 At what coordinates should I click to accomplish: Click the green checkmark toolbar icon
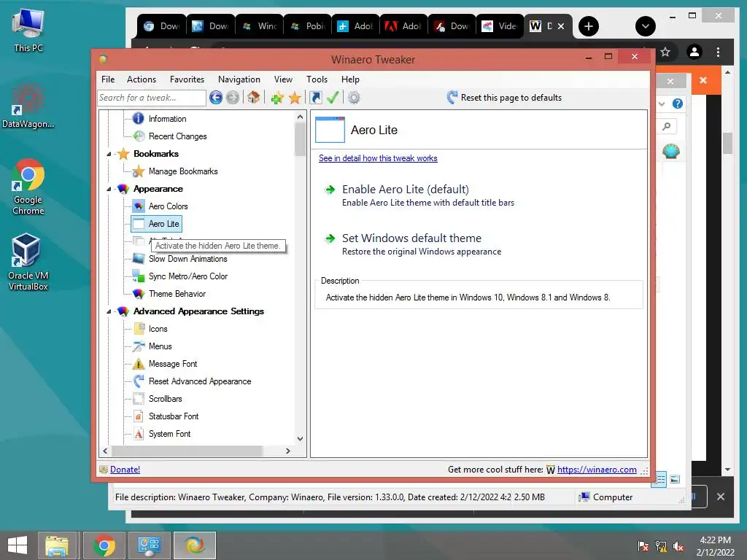tap(333, 98)
